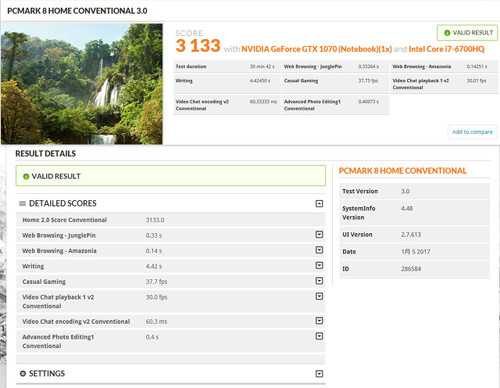Click the NVIDIA GeForce GTX 1070 link
Screen dimensions: 500x388
[x=316, y=49]
